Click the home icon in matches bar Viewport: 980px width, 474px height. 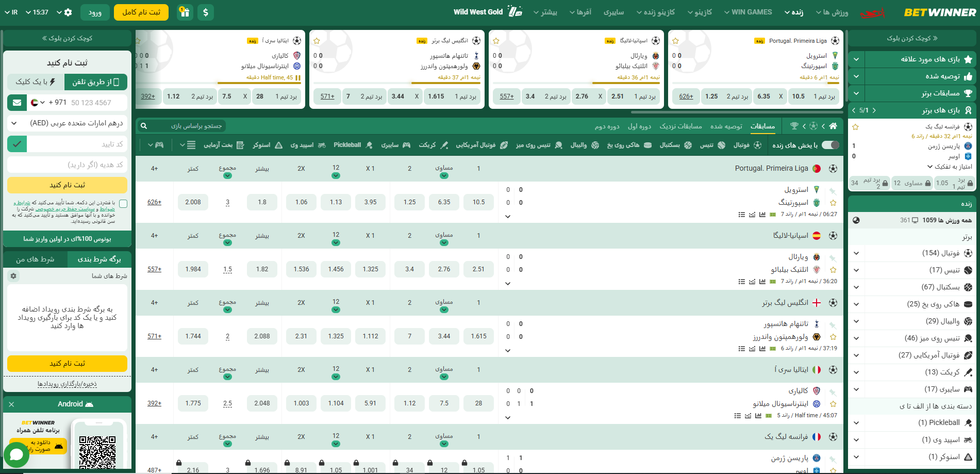(x=833, y=126)
